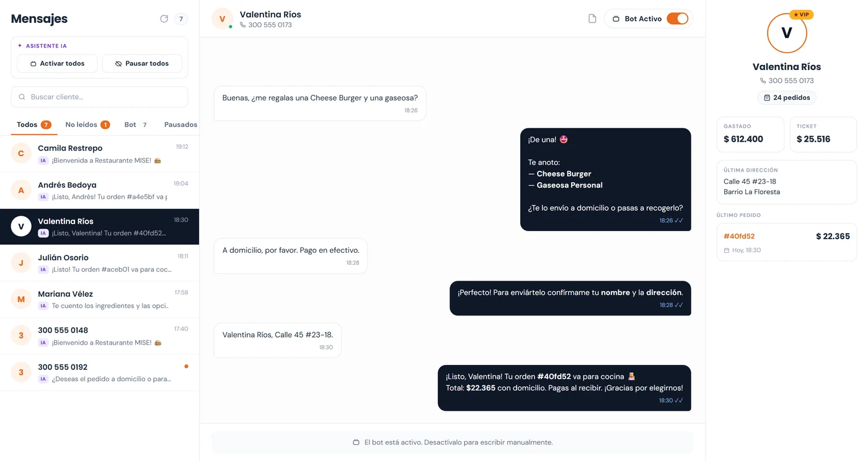Toggle the Bot Activo switch off

point(677,19)
